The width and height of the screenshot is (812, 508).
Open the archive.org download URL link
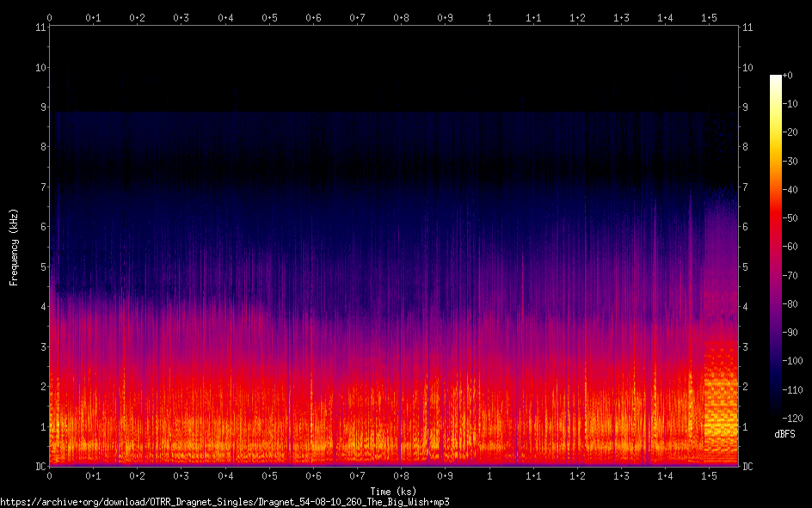(225, 501)
